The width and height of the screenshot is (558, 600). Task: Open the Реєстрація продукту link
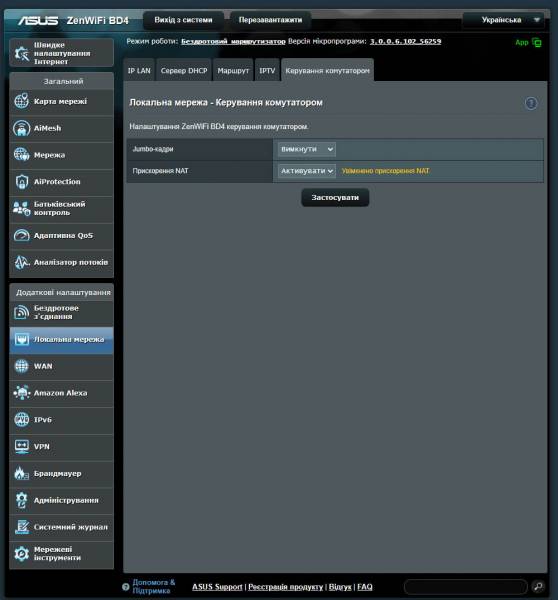point(286,587)
